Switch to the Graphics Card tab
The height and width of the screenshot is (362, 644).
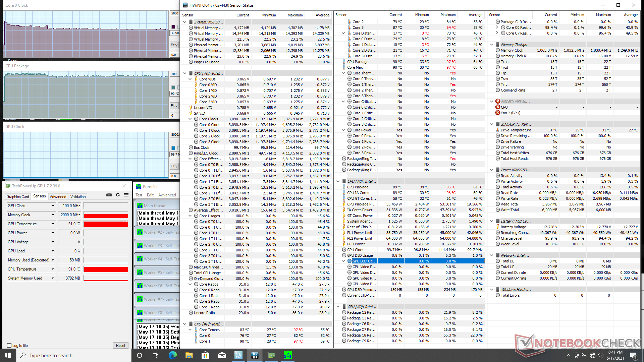click(x=18, y=197)
